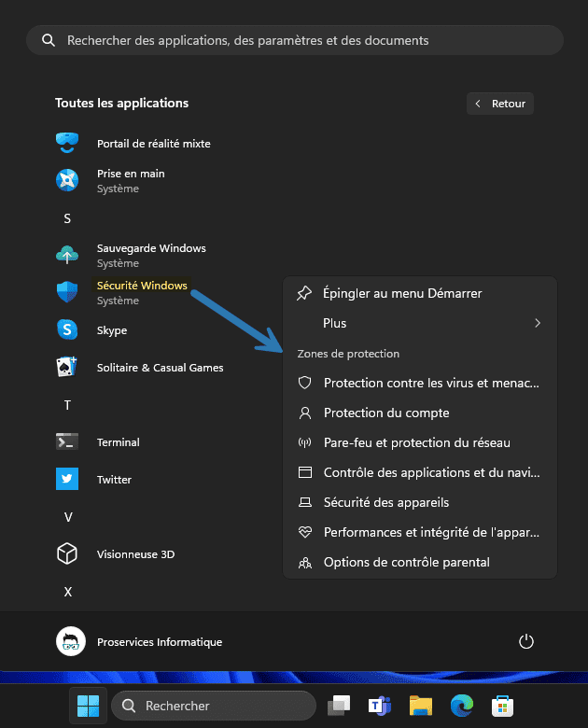Click the Proservices Informatique avatar picture
The height and width of the screenshot is (728, 588).
click(x=71, y=641)
